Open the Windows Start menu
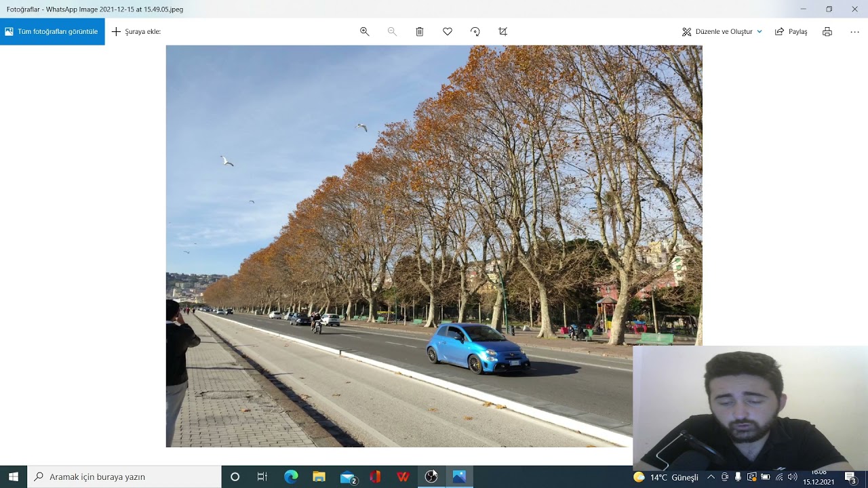This screenshot has width=868, height=488. click(14, 477)
